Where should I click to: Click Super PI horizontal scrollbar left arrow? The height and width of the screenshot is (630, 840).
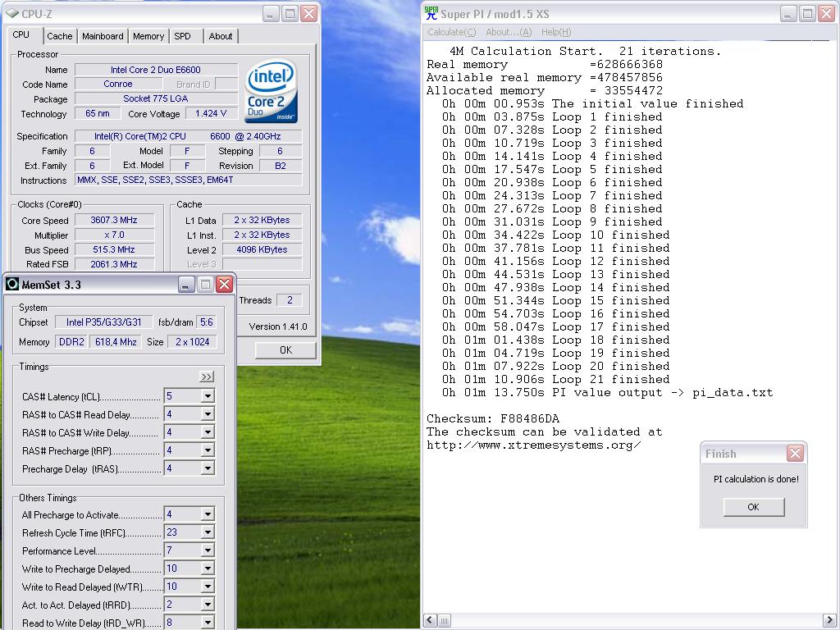pyautogui.click(x=430, y=620)
